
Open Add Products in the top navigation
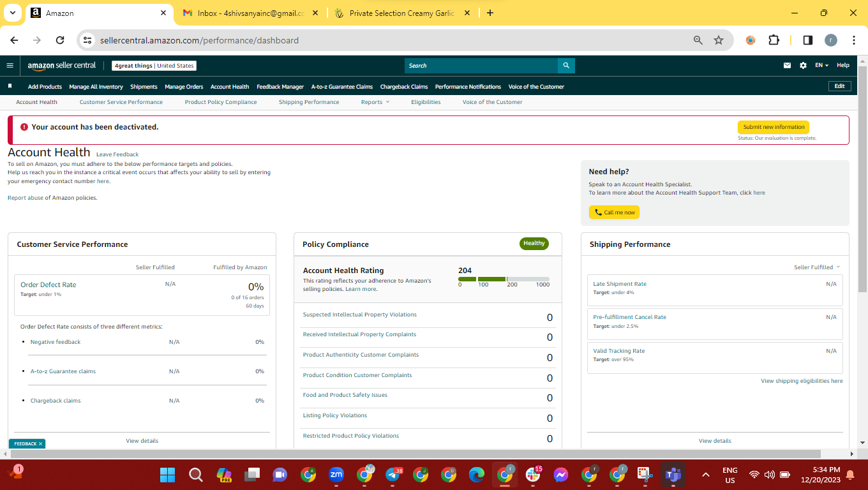(45, 87)
